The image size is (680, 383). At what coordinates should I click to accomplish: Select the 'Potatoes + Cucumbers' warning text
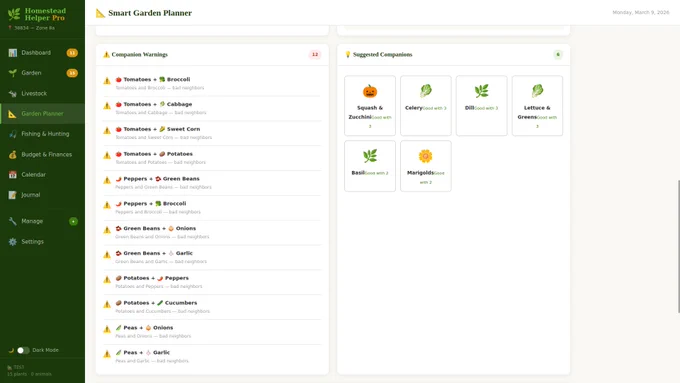(156, 303)
